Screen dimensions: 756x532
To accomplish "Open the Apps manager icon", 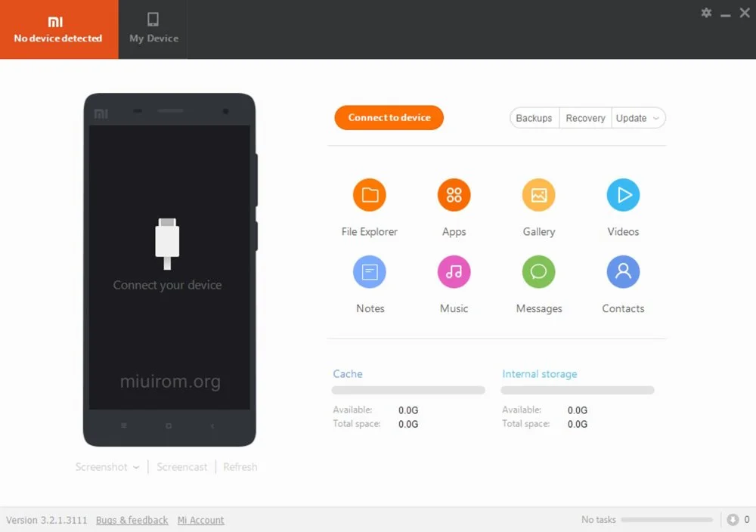I will (454, 195).
